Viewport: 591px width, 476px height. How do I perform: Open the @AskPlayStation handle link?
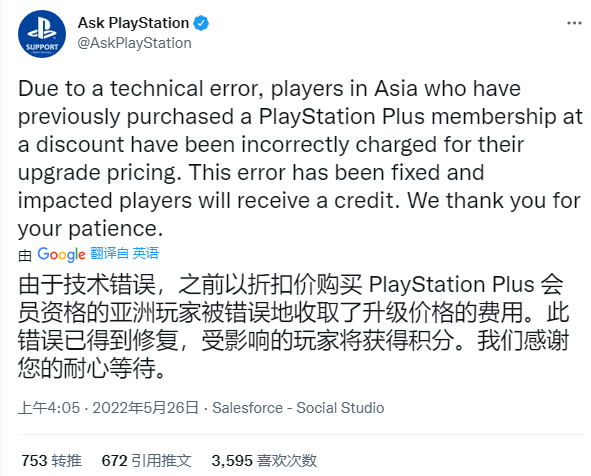135,43
